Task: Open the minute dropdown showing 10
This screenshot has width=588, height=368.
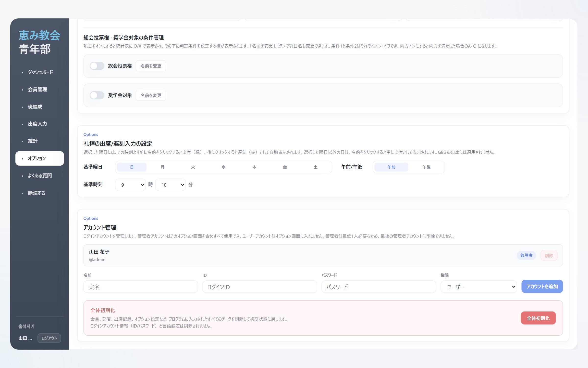Action: (x=171, y=185)
